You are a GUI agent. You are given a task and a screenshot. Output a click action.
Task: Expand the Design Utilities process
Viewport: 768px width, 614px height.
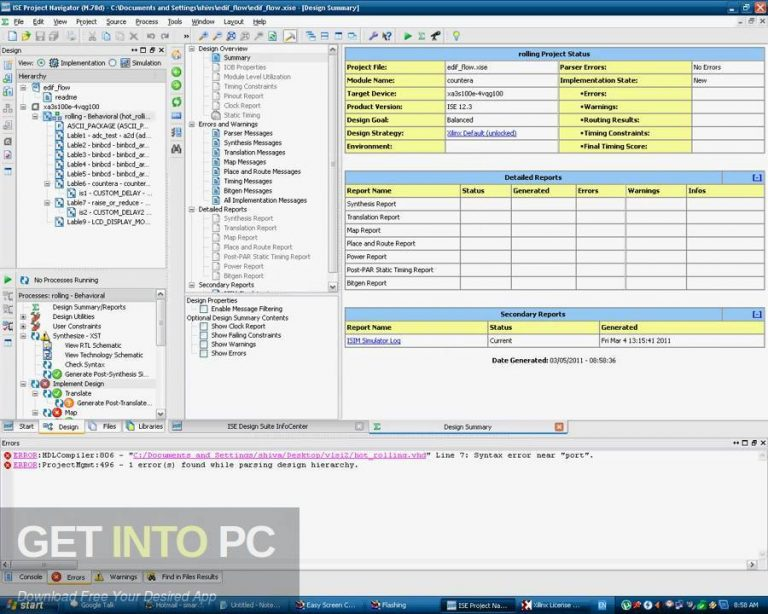23,317
